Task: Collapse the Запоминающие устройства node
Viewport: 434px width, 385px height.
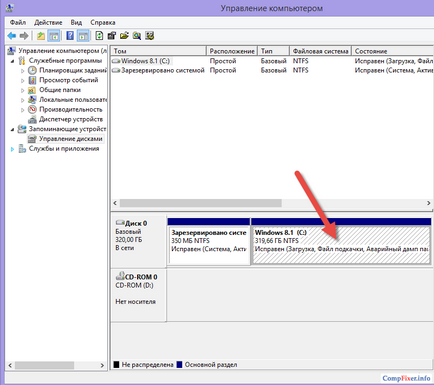Action: (x=12, y=129)
